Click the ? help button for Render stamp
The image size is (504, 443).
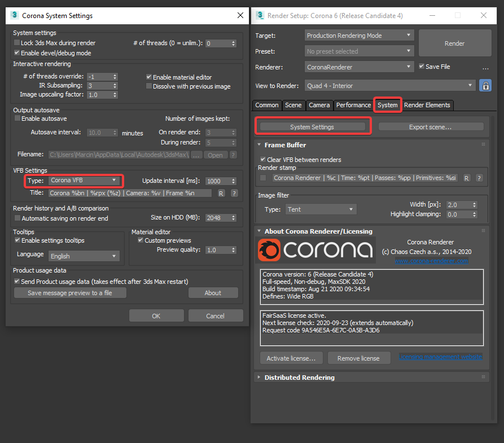pyautogui.click(x=479, y=178)
